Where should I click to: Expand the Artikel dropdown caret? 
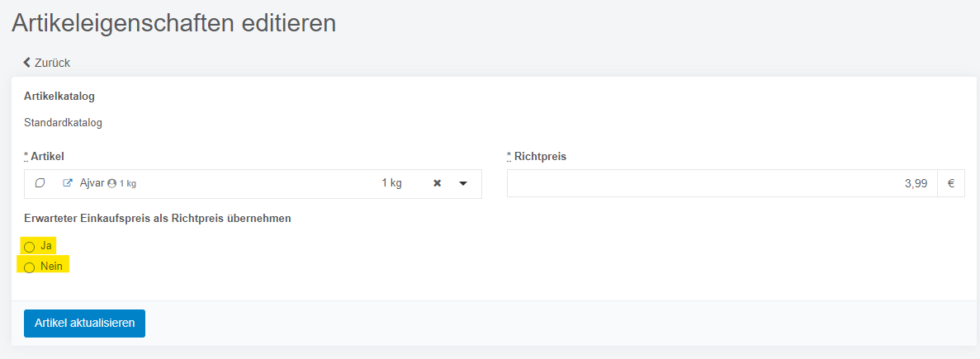pos(463,183)
